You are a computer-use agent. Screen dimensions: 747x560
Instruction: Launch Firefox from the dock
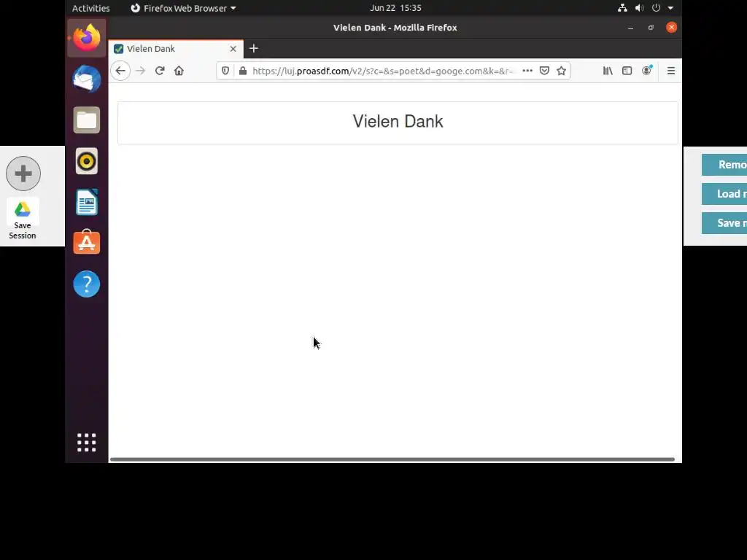[87, 38]
